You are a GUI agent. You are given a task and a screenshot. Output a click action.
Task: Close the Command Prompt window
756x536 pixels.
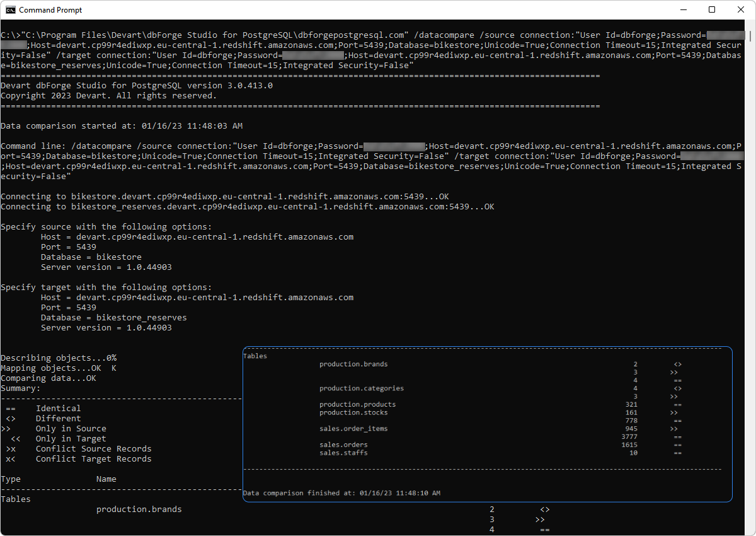[x=741, y=10]
